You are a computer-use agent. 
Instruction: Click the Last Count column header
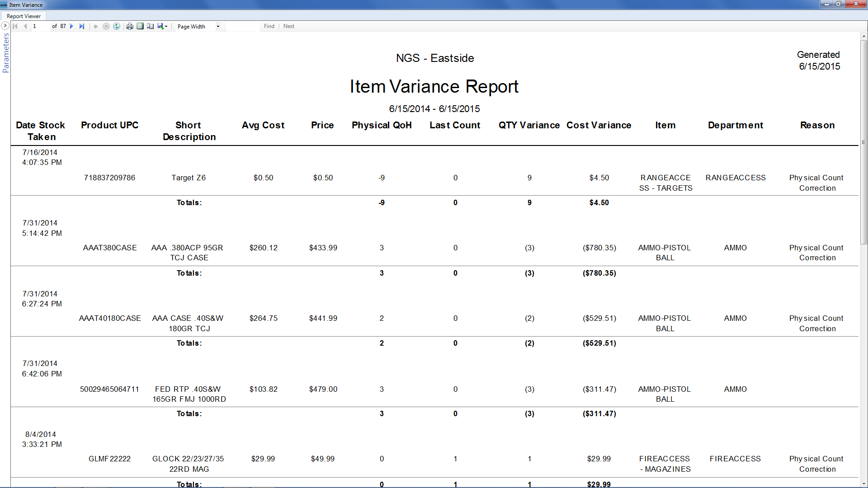[x=455, y=125]
